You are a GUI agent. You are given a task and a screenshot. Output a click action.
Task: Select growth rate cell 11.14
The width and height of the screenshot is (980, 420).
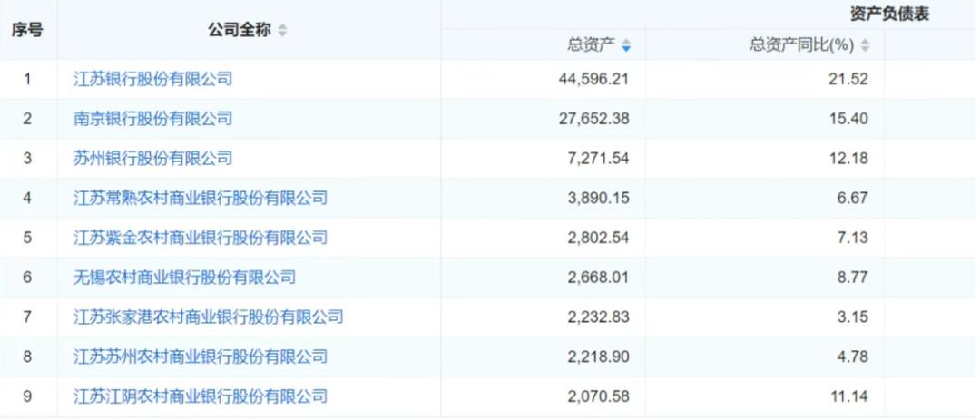click(851, 396)
